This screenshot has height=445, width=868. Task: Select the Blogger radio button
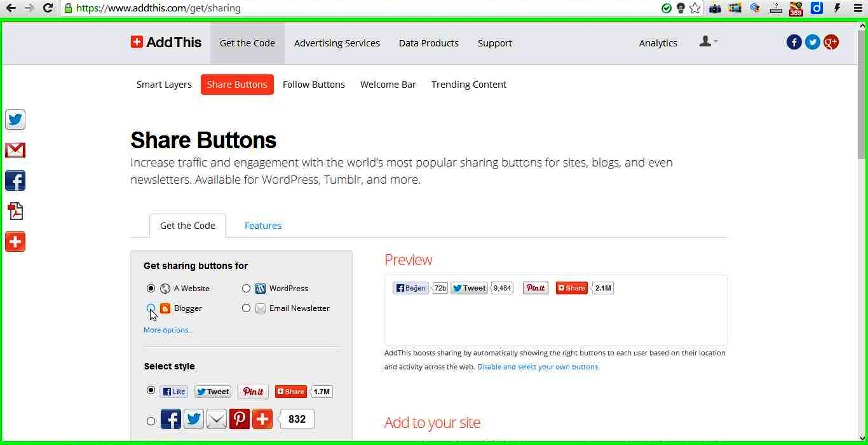click(x=151, y=308)
